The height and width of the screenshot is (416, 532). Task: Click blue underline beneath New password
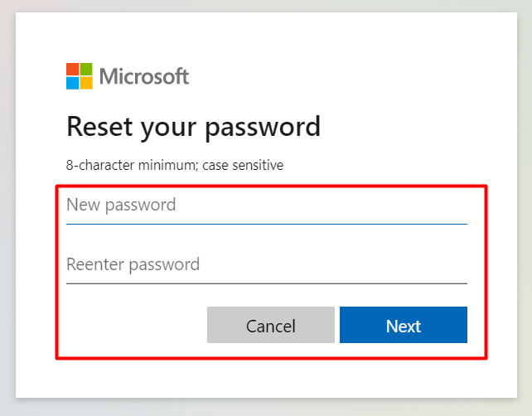pos(267,224)
